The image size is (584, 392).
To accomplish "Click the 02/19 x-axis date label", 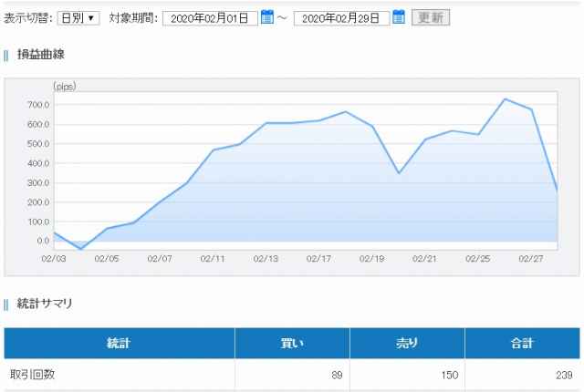I will [x=371, y=259].
